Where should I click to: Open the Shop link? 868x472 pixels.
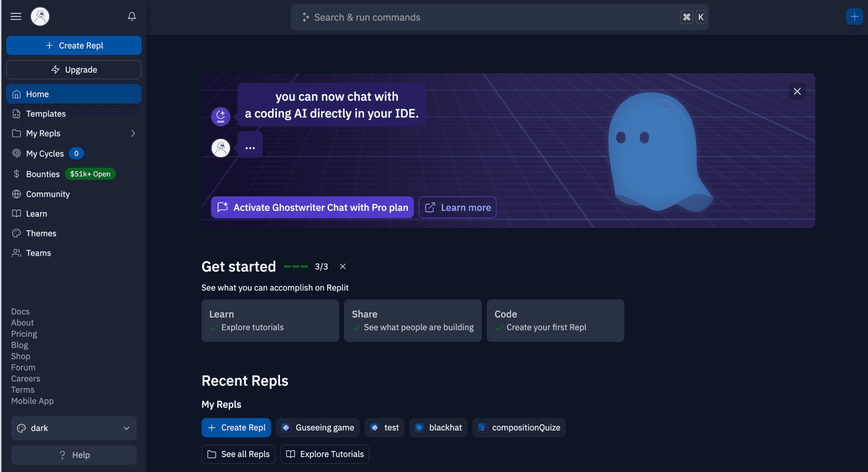[21, 356]
